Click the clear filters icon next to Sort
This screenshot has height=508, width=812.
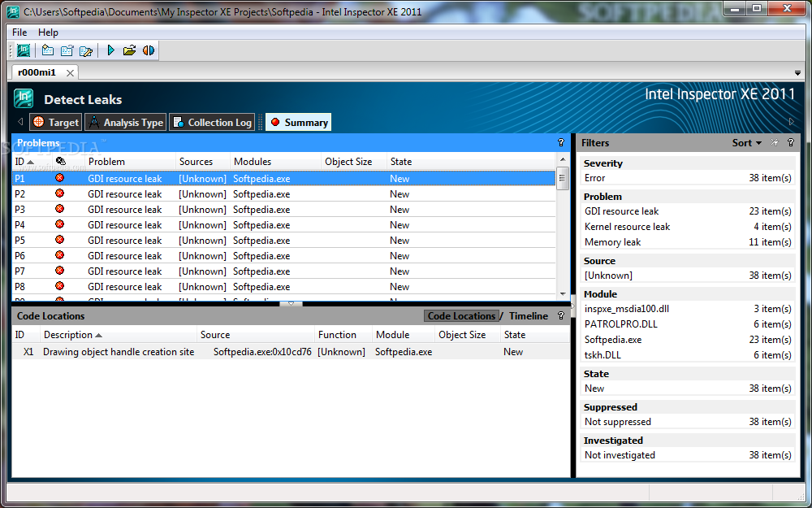click(775, 142)
